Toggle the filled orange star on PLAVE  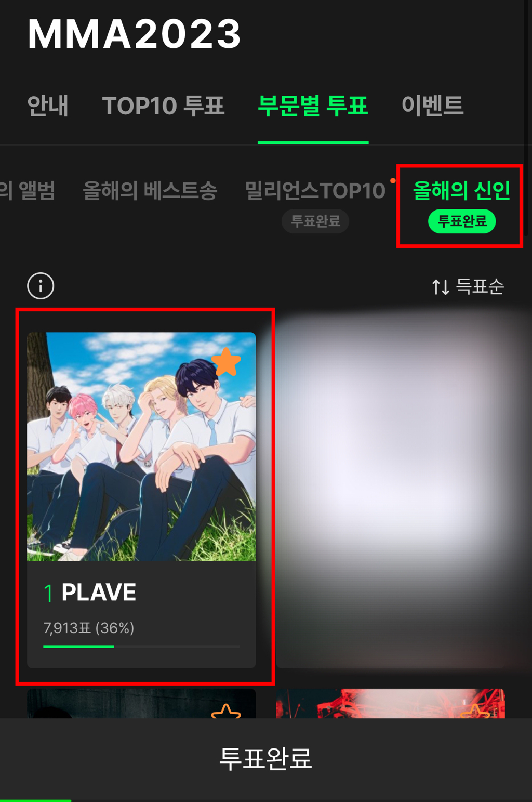click(226, 362)
